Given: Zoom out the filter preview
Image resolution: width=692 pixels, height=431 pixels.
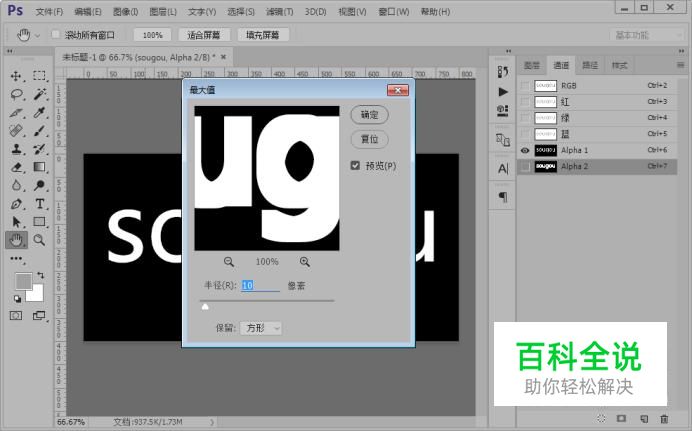Looking at the screenshot, I should 229,262.
